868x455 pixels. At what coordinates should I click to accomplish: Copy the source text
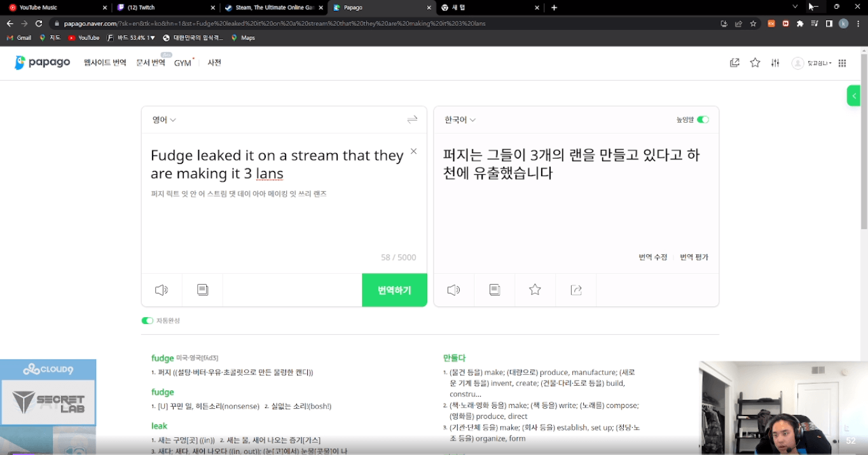pyautogui.click(x=202, y=290)
